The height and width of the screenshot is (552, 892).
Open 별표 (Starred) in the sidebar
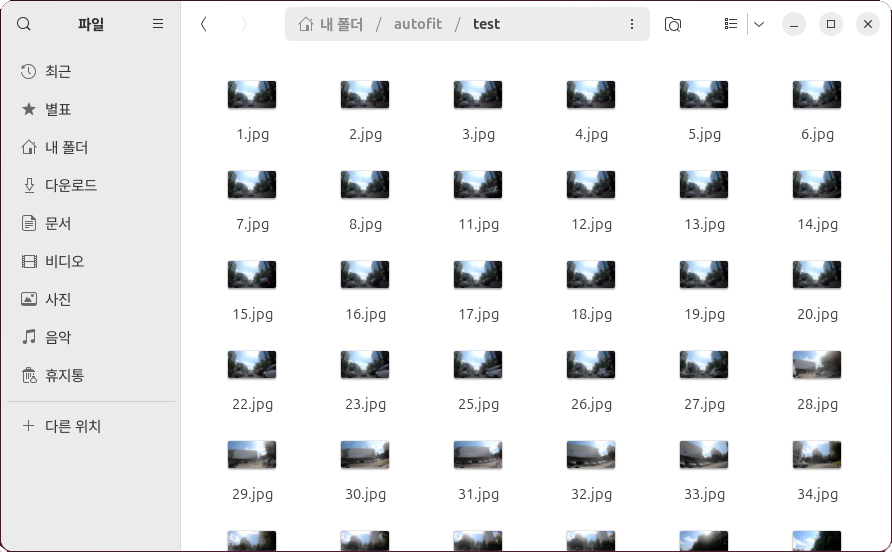[91, 109]
